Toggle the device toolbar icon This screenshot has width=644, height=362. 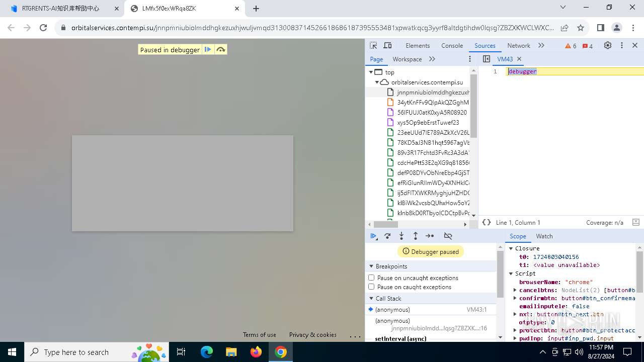pos(387,45)
